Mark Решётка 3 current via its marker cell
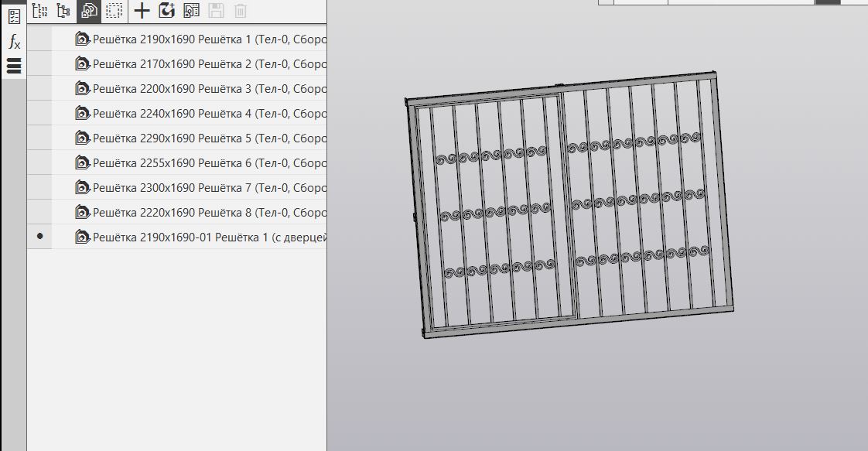 tap(39, 88)
